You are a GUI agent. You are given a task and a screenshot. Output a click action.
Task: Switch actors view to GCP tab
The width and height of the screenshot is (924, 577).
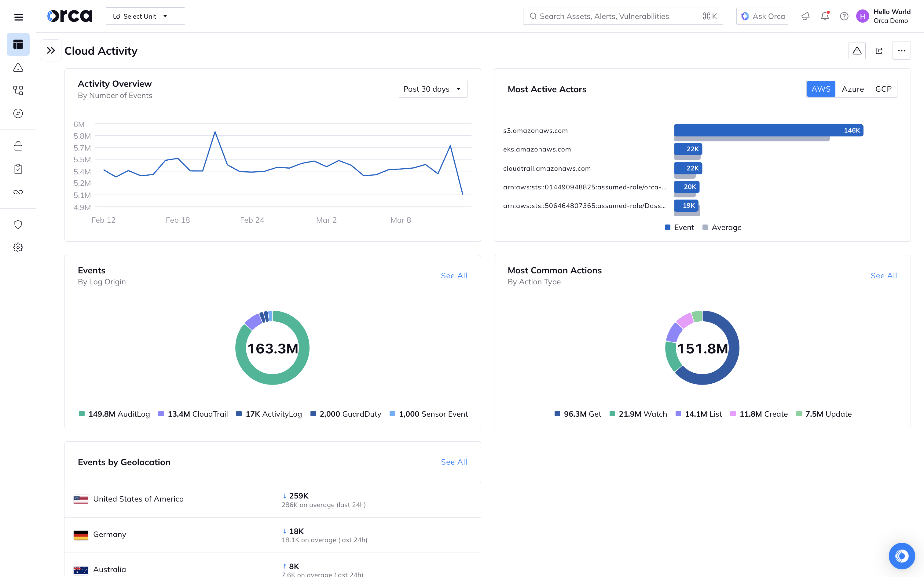click(883, 89)
